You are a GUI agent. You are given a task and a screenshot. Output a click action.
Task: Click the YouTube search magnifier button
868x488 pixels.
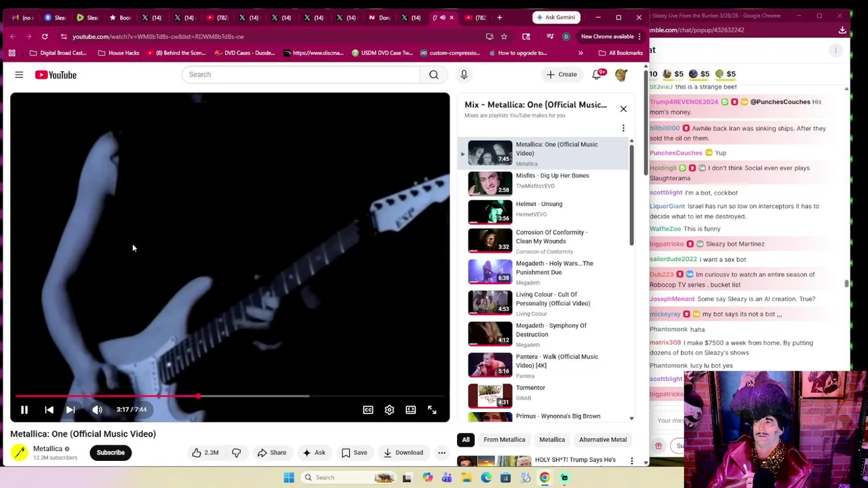pos(433,75)
